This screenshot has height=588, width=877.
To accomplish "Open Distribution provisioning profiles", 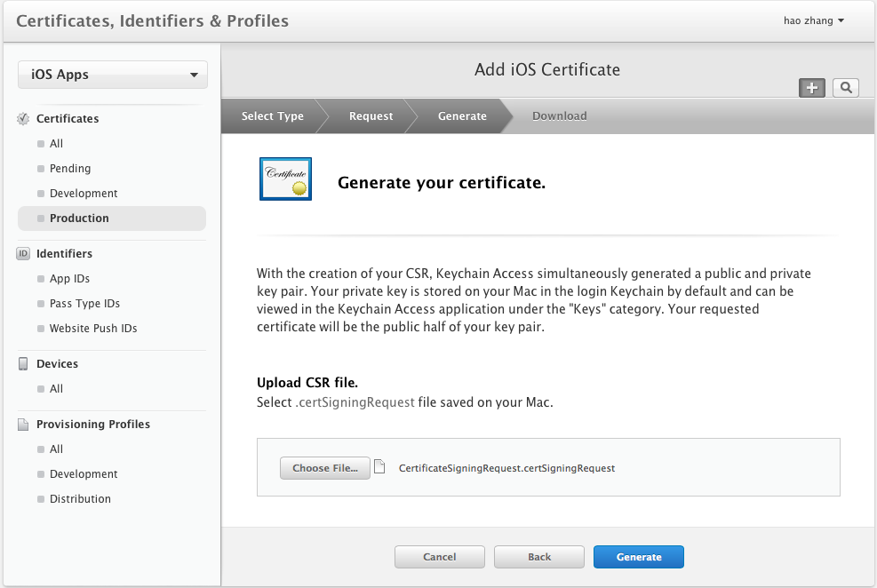I will 80,499.
